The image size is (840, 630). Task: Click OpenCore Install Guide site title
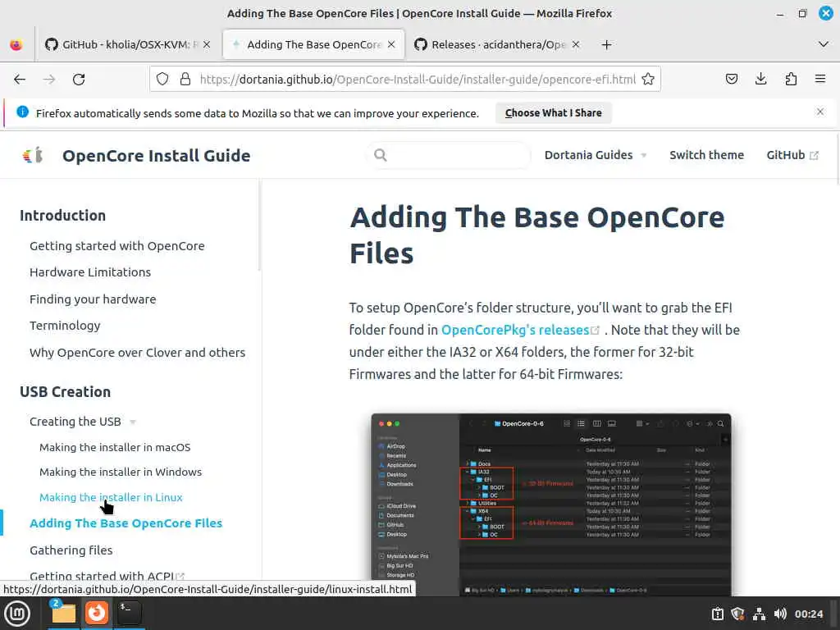(157, 156)
